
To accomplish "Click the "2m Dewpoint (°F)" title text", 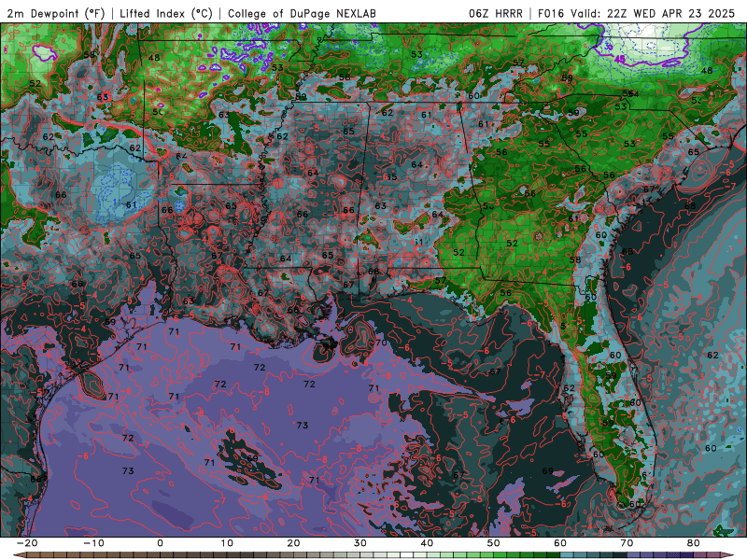I will (x=55, y=13).
